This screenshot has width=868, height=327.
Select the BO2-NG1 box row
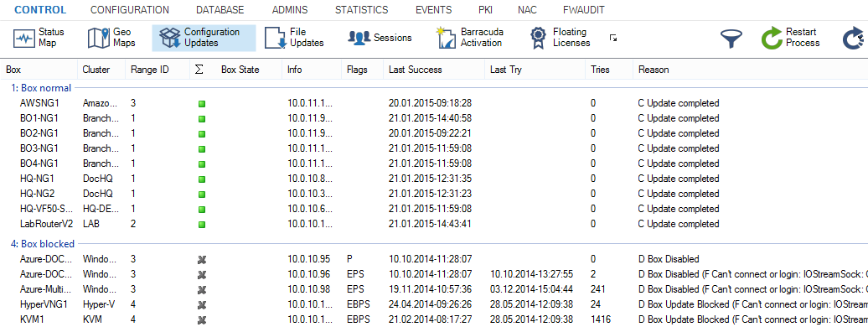pyautogui.click(x=434, y=133)
